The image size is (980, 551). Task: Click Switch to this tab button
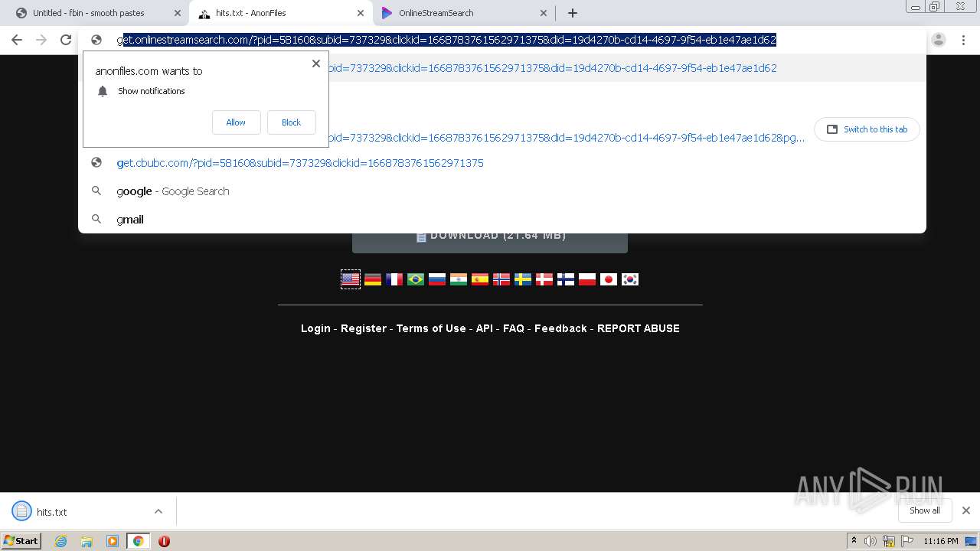coord(867,129)
